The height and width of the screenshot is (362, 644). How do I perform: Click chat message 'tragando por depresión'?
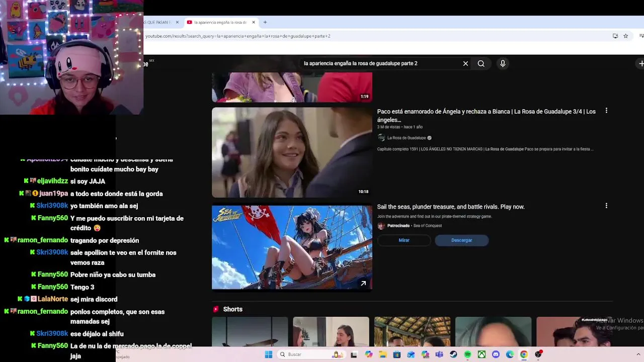pyautogui.click(x=105, y=240)
